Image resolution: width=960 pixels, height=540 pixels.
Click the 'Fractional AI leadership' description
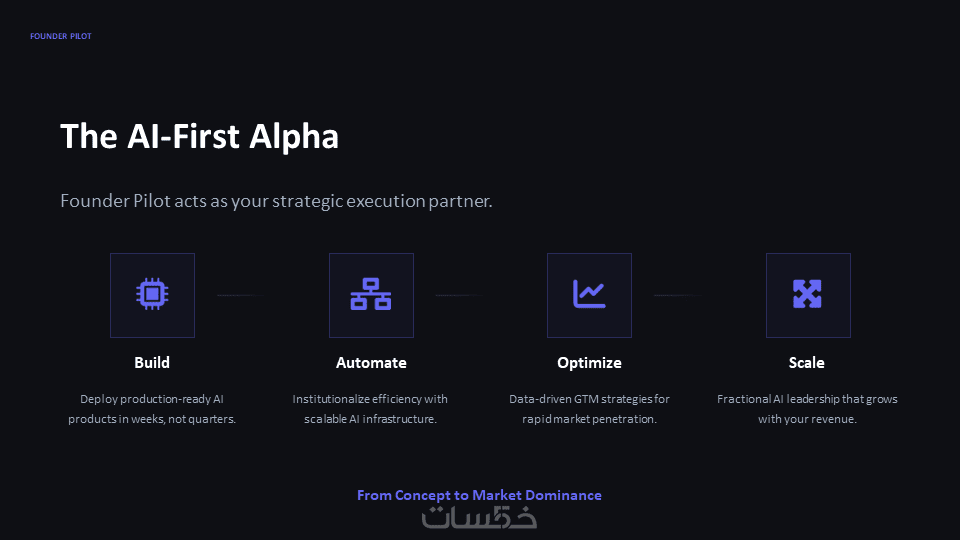pos(807,409)
